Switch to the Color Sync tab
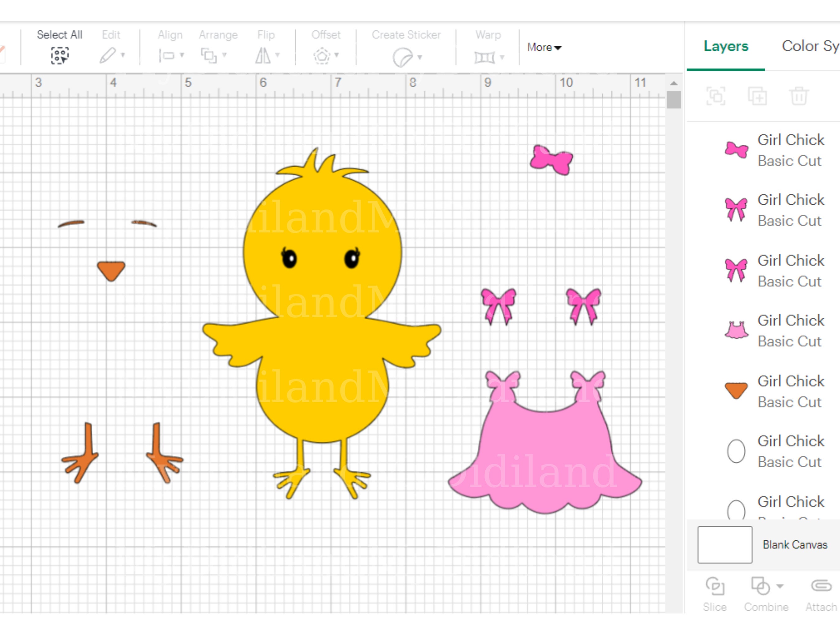840x630 pixels. point(811,46)
